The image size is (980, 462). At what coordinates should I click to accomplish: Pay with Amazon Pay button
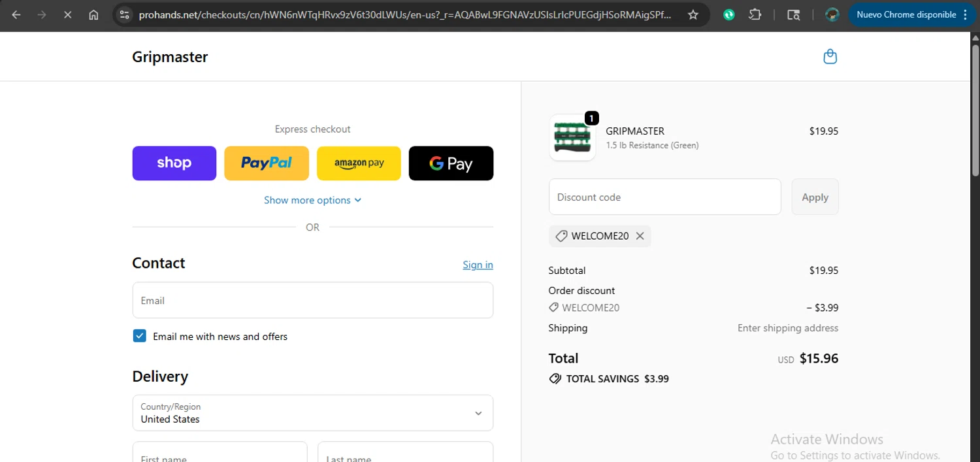(x=359, y=163)
